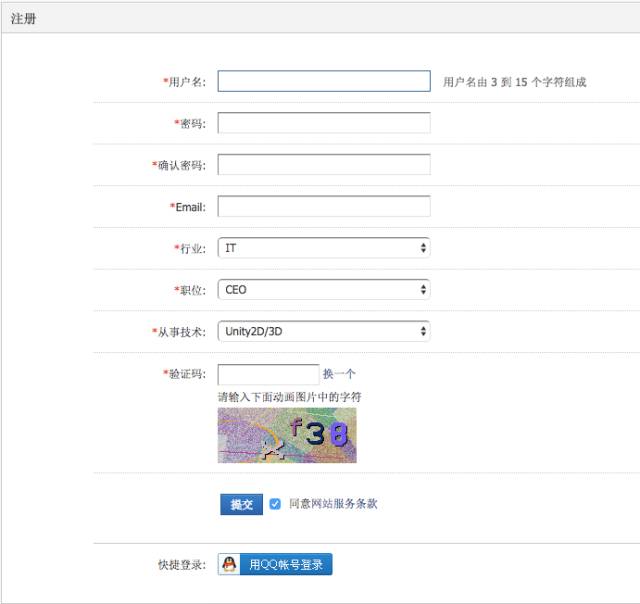Focus the 用户名 username input field
The height and width of the screenshot is (604, 640).
[323, 81]
